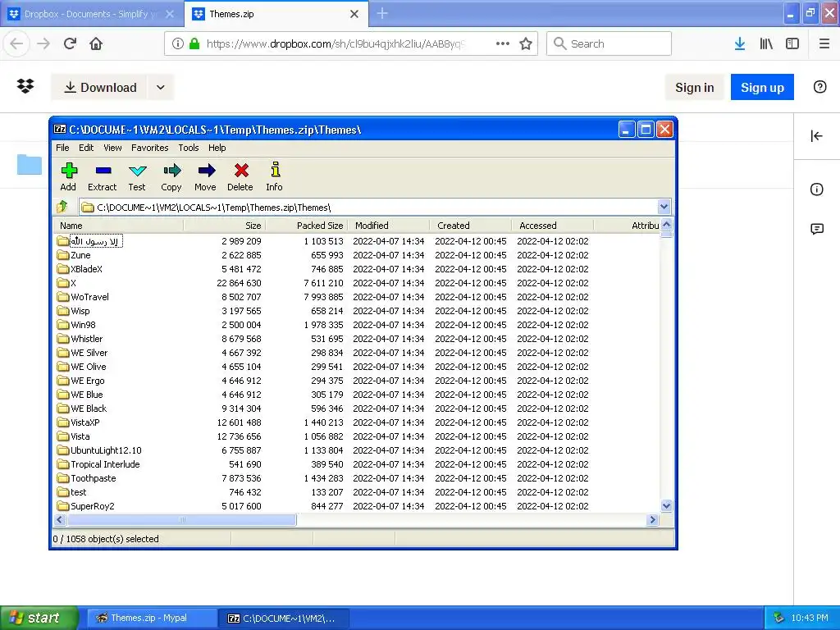The width and height of the screenshot is (840, 630).
Task: Click the horizontal scrollbar right arrow
Action: point(652,519)
